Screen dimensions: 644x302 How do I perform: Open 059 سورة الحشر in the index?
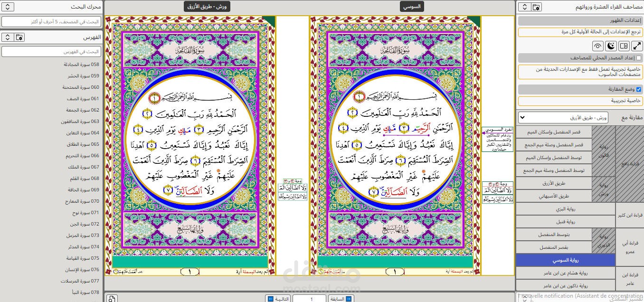(84, 76)
